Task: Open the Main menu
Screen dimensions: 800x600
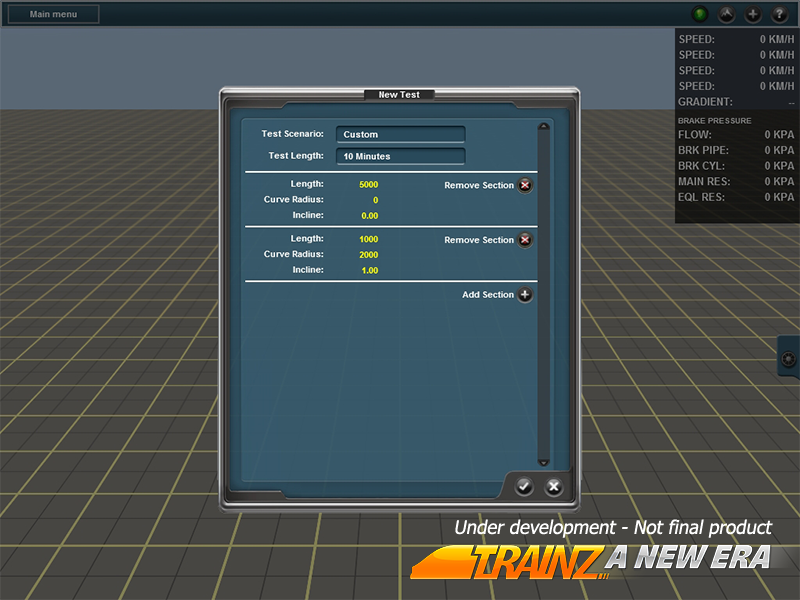Action: [52, 13]
